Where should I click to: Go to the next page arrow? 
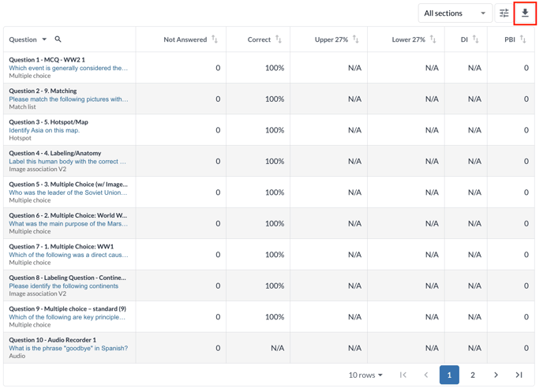click(x=496, y=375)
